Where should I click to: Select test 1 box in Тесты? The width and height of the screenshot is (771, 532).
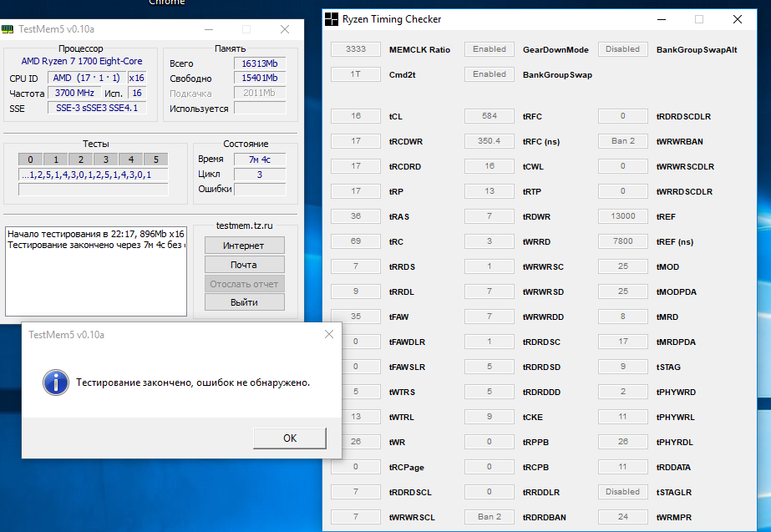pyautogui.click(x=56, y=160)
